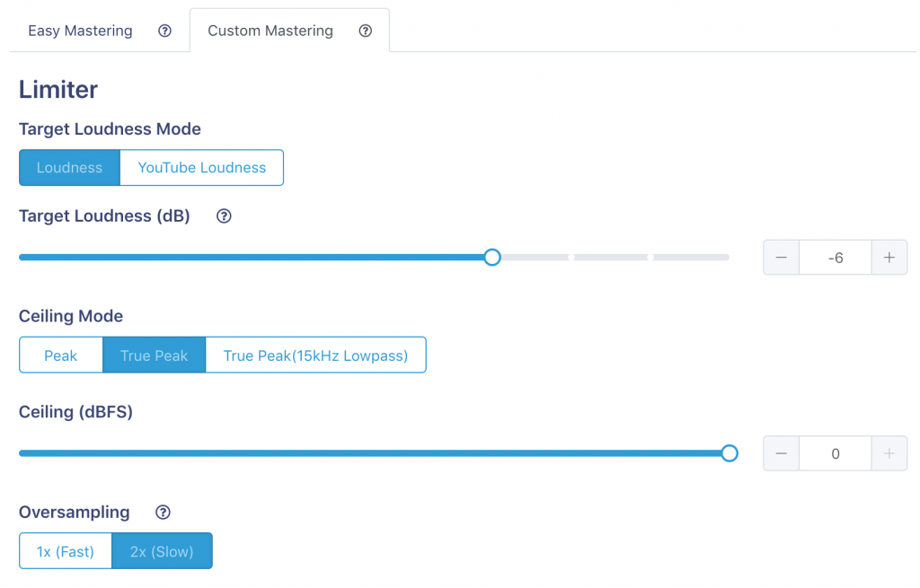Switch to the Easy Mastering tab
The height and width of the screenshot is (588, 920).
[80, 31]
